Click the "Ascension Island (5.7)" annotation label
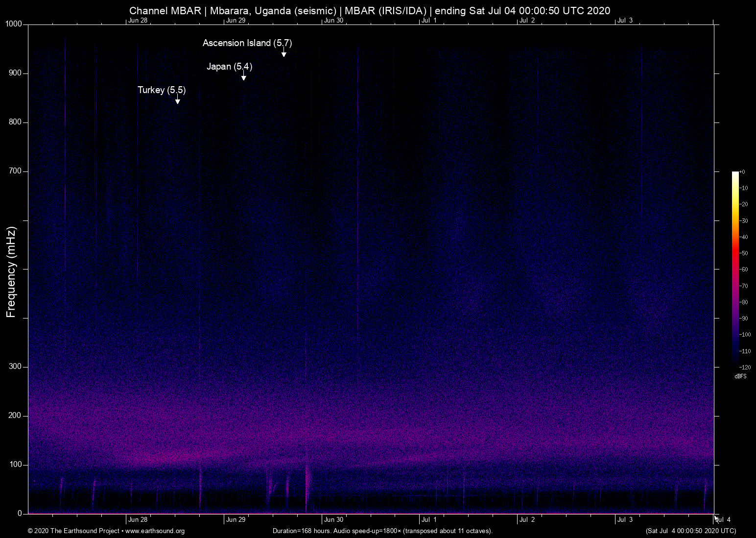Screen dimensions: 756x538 click(247, 43)
